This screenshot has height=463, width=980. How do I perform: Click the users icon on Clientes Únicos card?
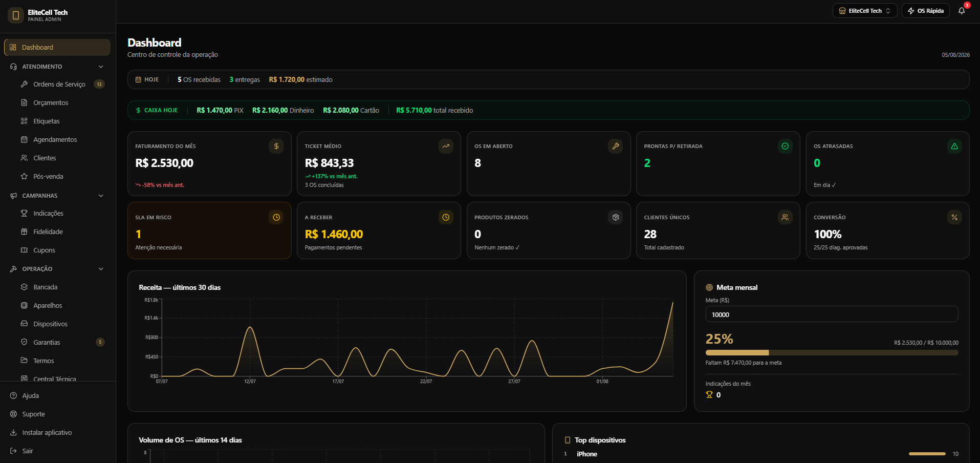[x=785, y=217]
